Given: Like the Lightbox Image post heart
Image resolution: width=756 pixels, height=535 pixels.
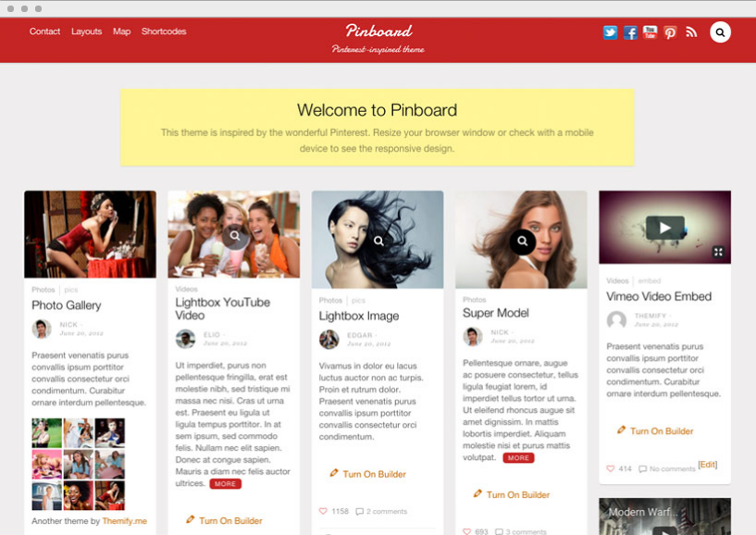Looking at the screenshot, I should [x=323, y=511].
